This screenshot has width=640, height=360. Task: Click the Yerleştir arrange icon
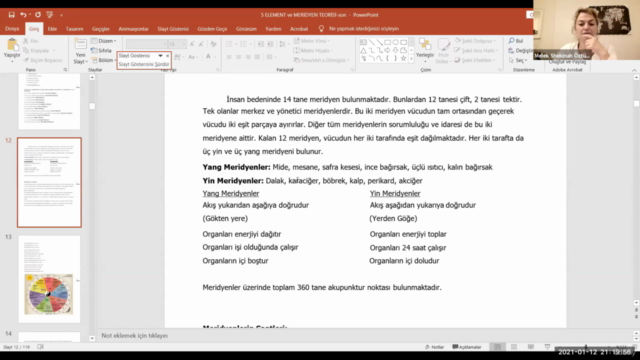(425, 44)
